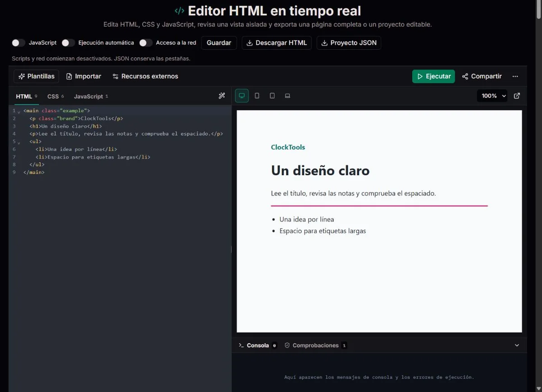Select the tablet preview icon
Viewport: 542px width, 392px height.
[272, 96]
